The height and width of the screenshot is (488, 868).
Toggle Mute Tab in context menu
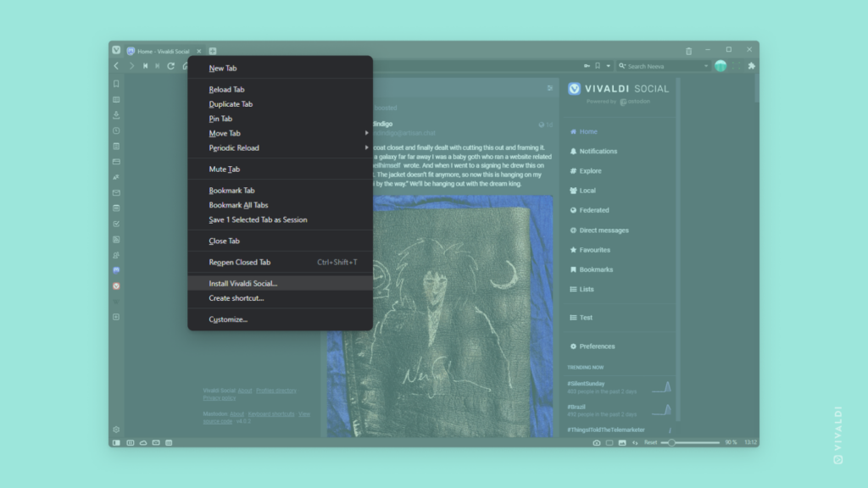[280, 169]
